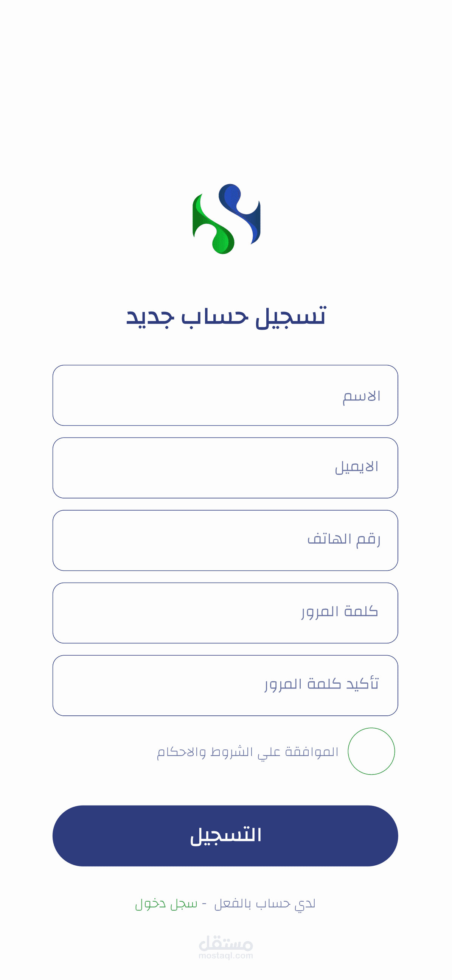Click the 'تسجيل حساب جديد' page heading

coord(226,316)
